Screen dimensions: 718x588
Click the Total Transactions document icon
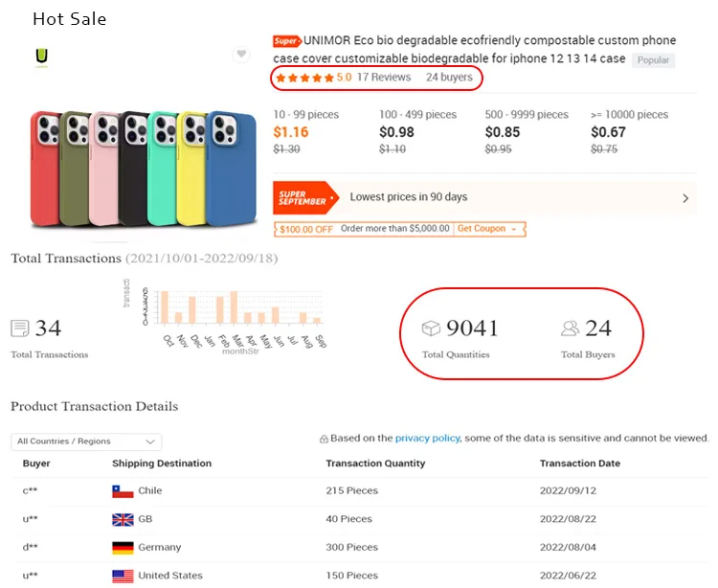(20, 328)
